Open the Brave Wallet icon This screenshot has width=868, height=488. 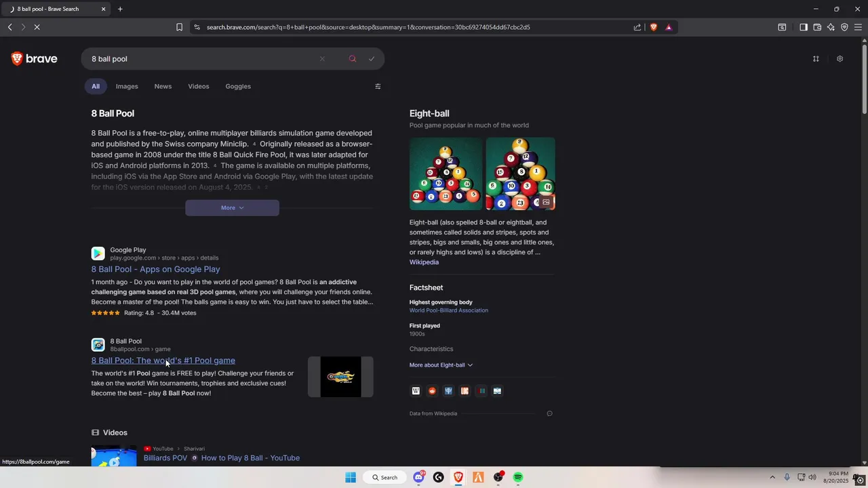[x=817, y=27]
